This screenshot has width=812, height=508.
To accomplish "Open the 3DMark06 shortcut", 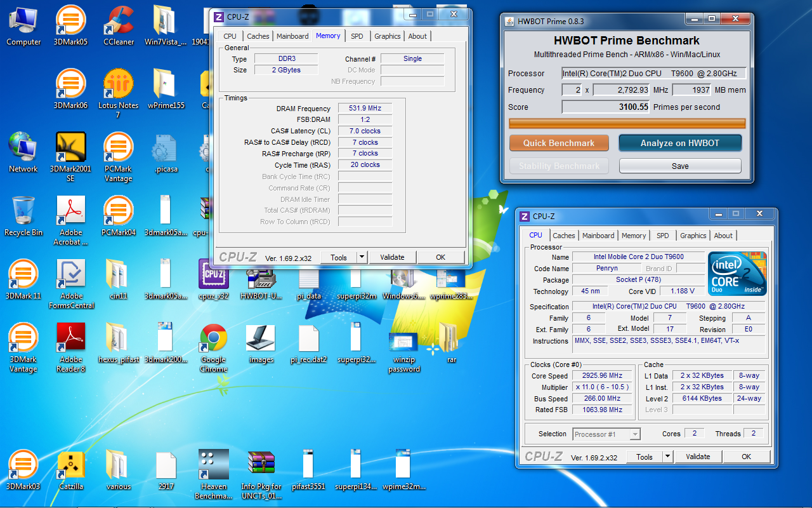I will click(70, 89).
